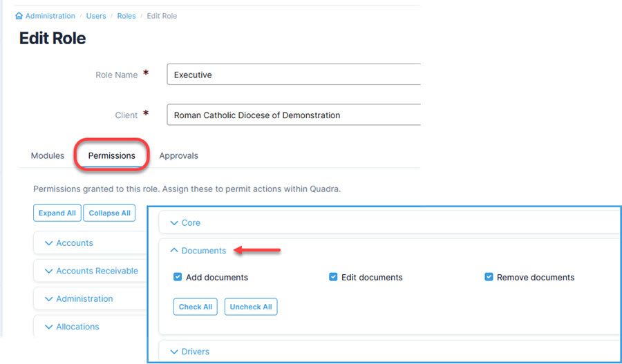Toggle the Edit documents checkbox

334,277
